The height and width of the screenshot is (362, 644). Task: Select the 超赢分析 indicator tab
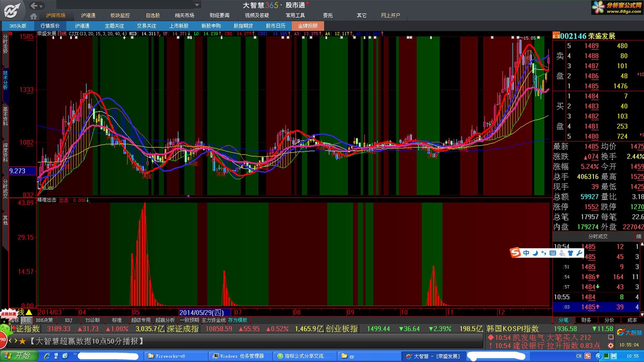coord(165,320)
